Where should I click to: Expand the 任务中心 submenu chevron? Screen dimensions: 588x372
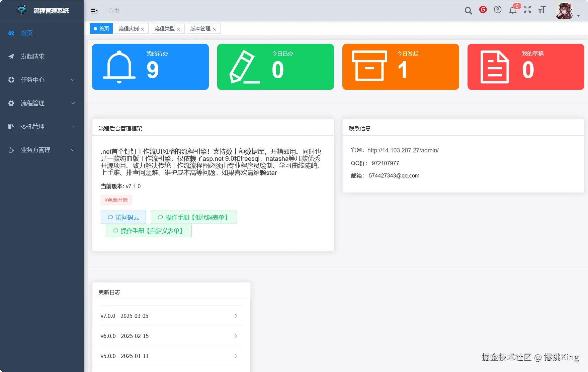click(x=73, y=80)
